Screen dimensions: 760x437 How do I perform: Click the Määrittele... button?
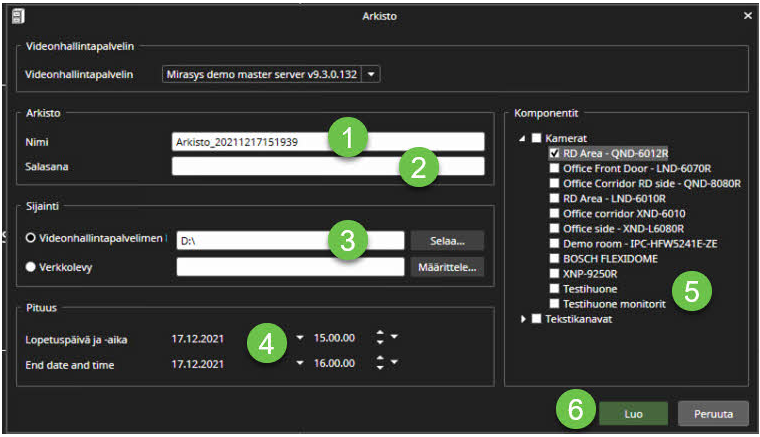click(x=446, y=266)
